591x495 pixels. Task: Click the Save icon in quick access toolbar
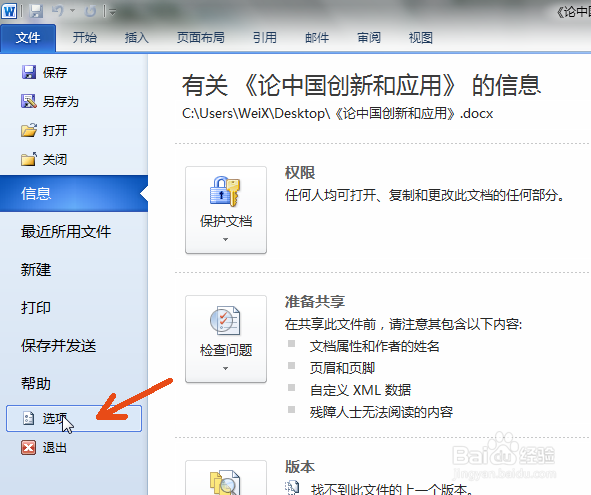[x=36, y=11]
